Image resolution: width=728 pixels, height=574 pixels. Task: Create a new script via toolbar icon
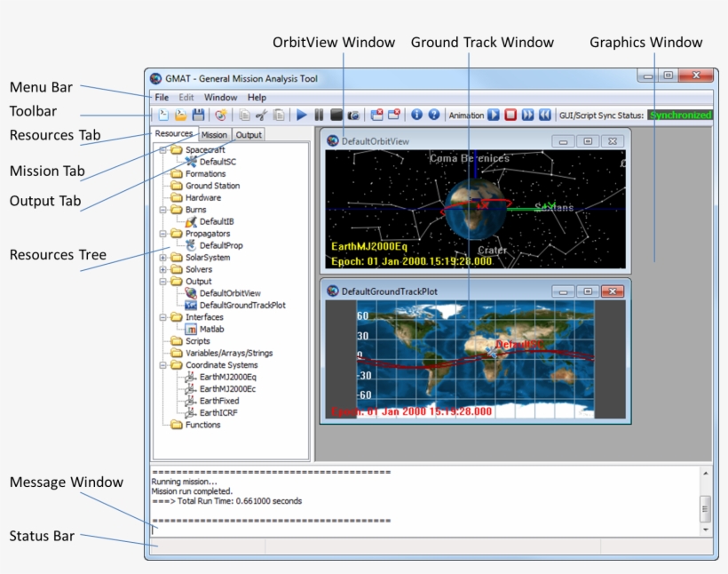(163, 115)
